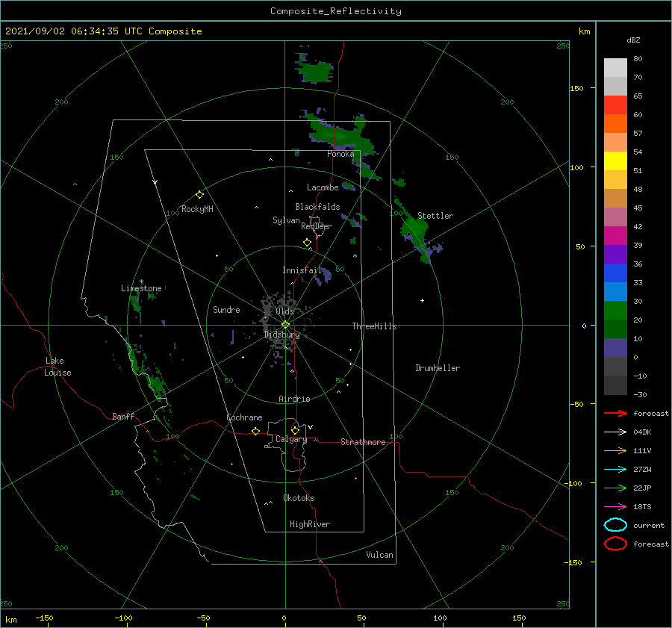The width and height of the screenshot is (672, 628).
Task: Click the Strathmore label
Action: pyautogui.click(x=363, y=442)
